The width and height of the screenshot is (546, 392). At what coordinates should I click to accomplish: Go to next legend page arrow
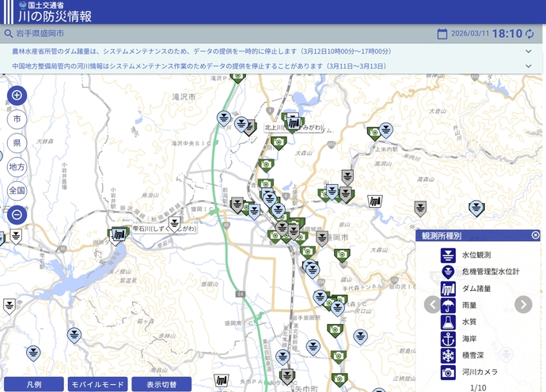point(523,304)
